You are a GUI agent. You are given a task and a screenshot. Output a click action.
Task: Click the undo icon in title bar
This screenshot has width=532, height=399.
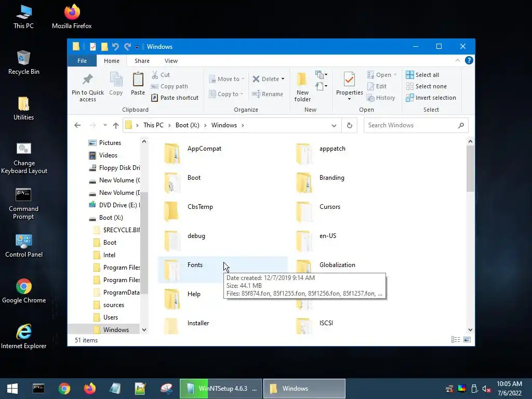pyautogui.click(x=116, y=46)
